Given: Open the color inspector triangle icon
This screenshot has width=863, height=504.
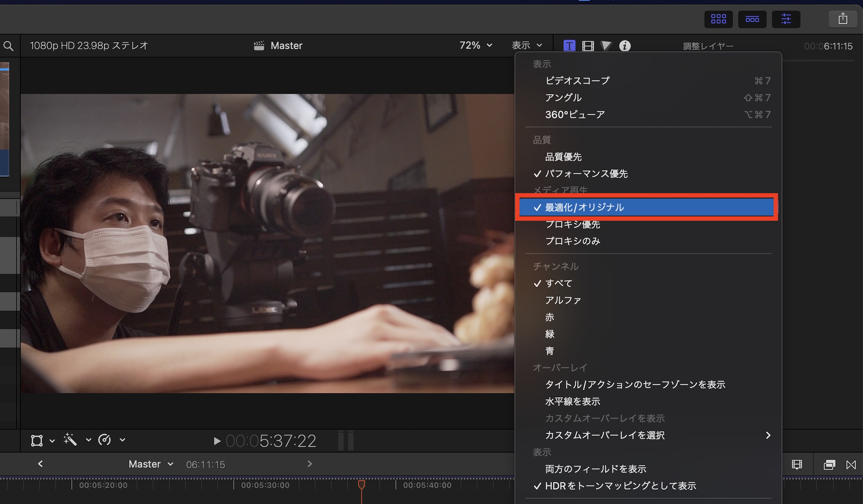Looking at the screenshot, I should 606,46.
